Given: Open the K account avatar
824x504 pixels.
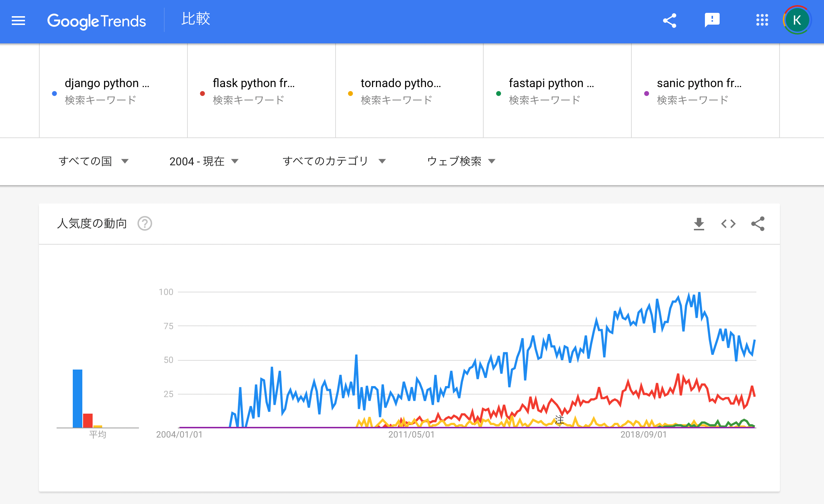Looking at the screenshot, I should 796,21.
